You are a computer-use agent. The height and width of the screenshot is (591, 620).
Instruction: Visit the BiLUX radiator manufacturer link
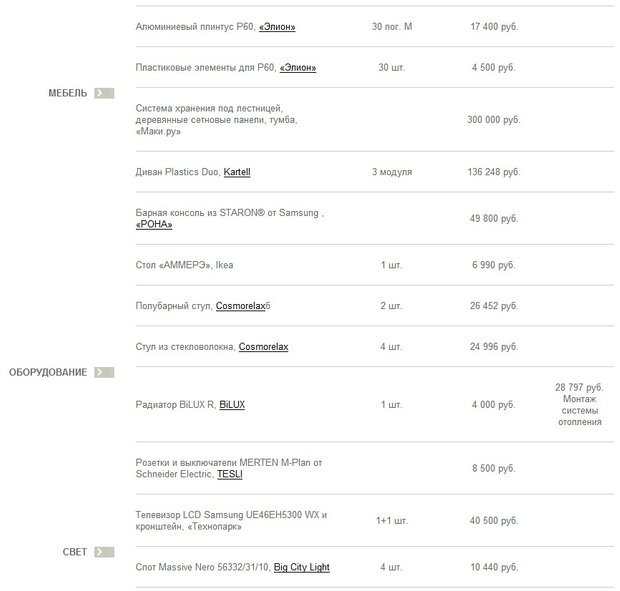[x=232, y=405]
